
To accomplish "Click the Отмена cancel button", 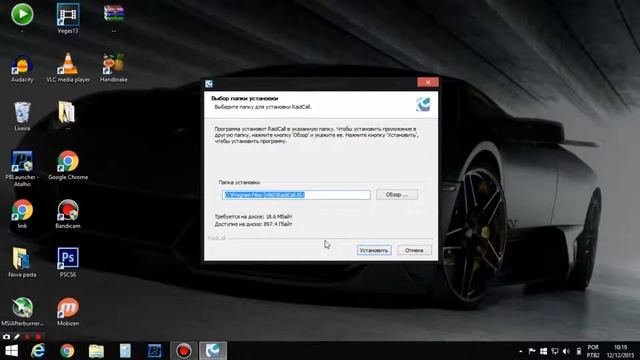I will pyautogui.click(x=414, y=250).
